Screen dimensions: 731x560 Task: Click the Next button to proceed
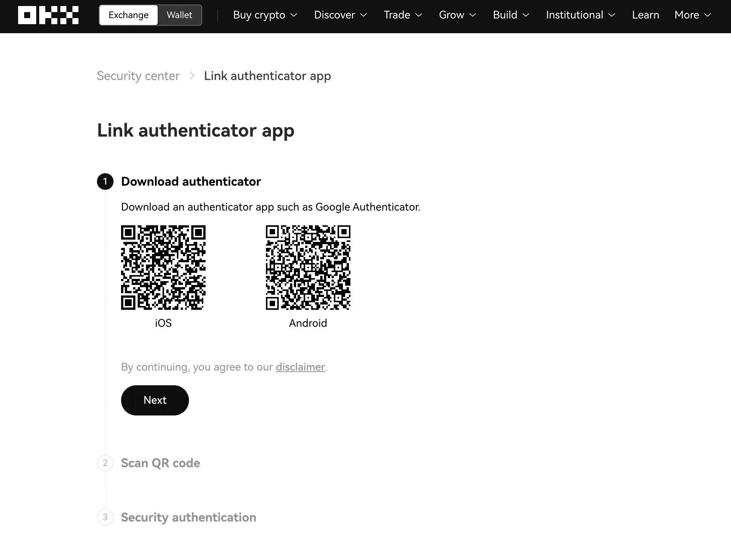point(155,400)
